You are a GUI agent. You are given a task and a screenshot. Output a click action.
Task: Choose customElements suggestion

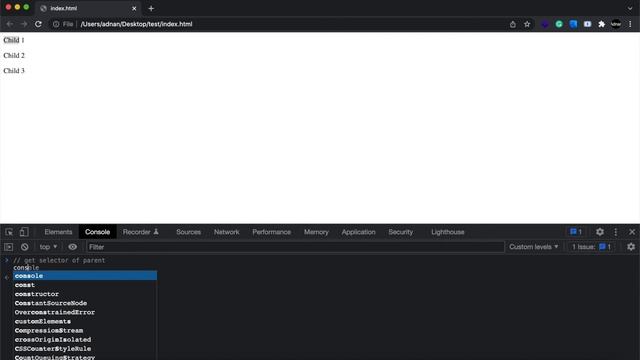click(85, 321)
